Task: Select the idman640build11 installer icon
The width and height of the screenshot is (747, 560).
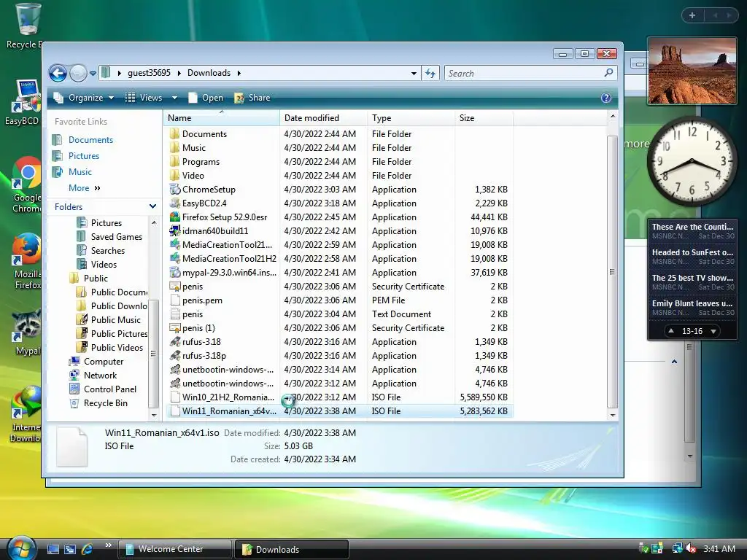Action: click(x=175, y=230)
